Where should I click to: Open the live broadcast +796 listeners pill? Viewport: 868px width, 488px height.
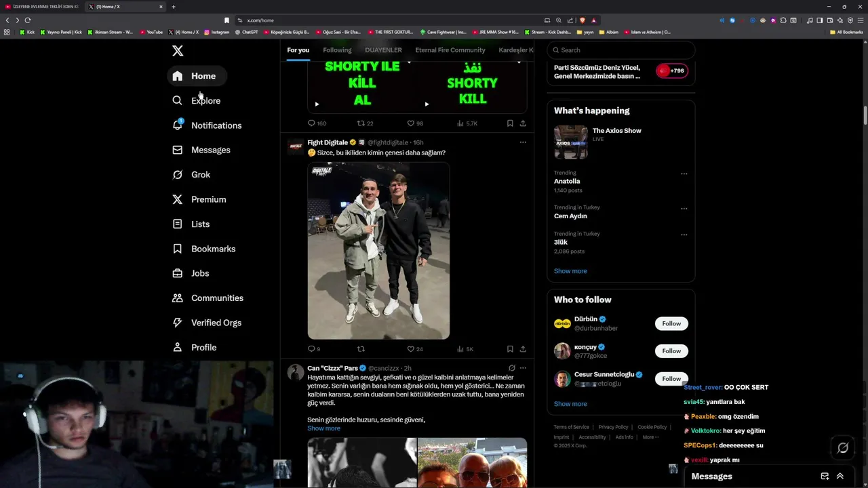click(671, 70)
